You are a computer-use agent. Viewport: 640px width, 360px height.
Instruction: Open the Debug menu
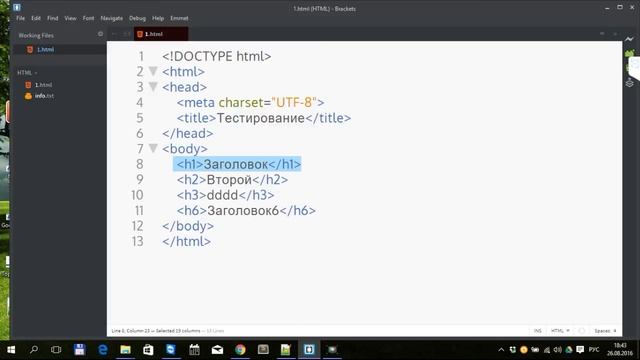[x=137, y=18]
